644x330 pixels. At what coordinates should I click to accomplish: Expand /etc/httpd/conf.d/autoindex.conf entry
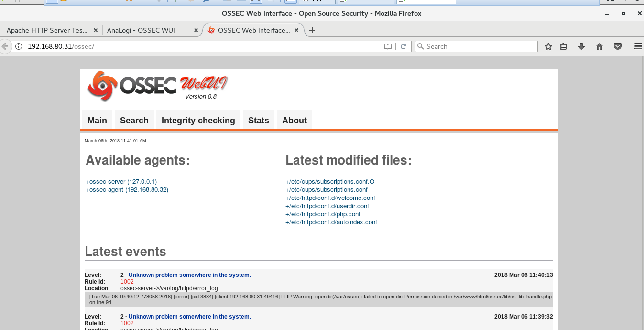pyautogui.click(x=331, y=222)
